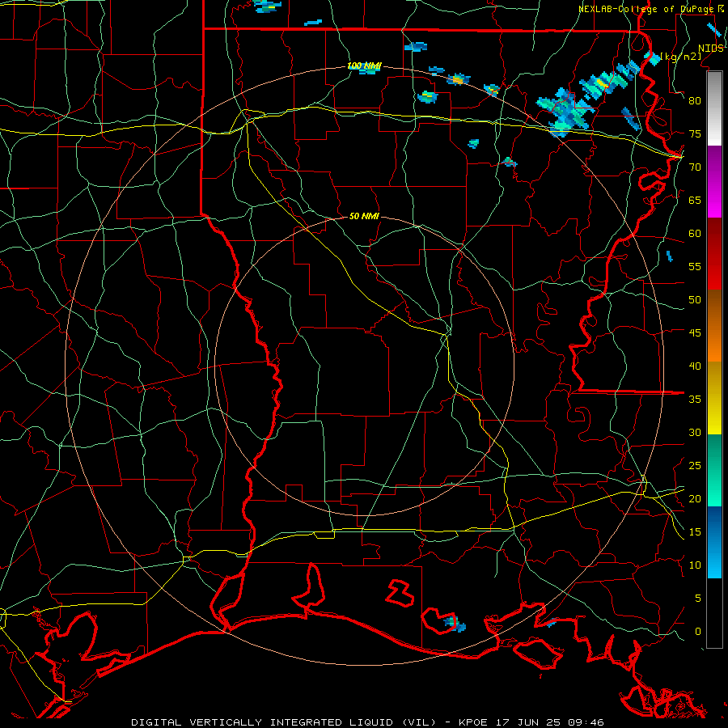Viewport: 728px width, 728px height.
Task: Select the yellow band of the color scale
Action: pos(714,398)
